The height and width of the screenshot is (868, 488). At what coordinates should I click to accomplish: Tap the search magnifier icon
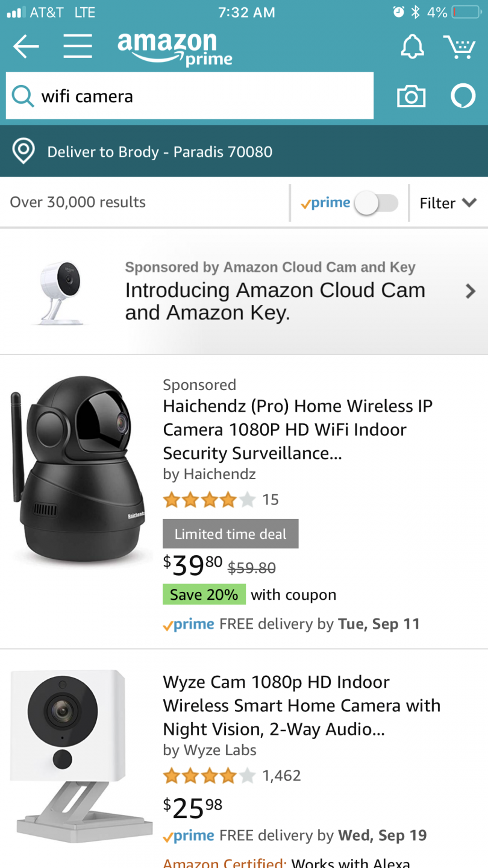[x=23, y=96]
